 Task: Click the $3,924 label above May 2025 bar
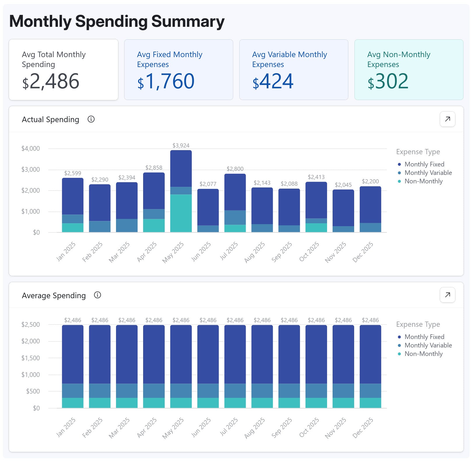pyautogui.click(x=181, y=145)
